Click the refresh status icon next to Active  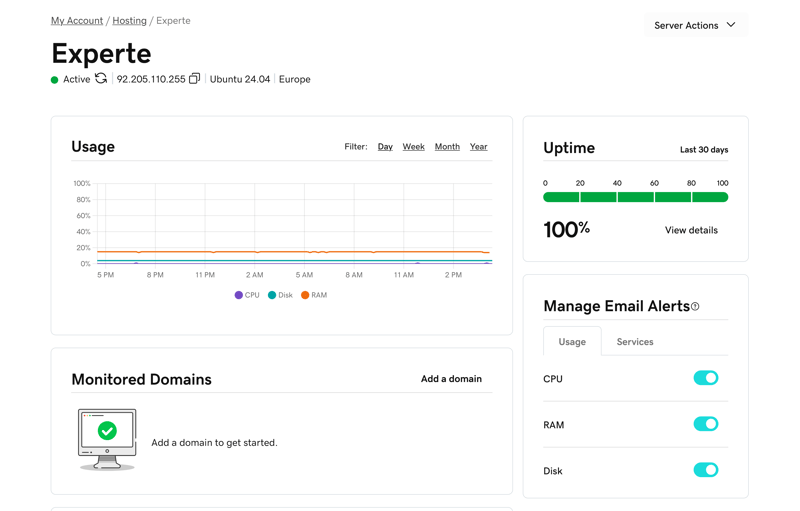click(101, 79)
